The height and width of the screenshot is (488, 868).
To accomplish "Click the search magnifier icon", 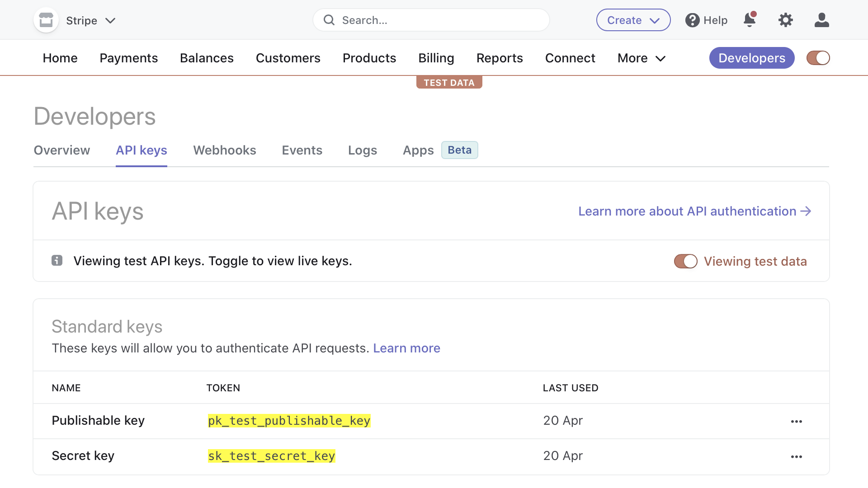I will click(x=329, y=20).
